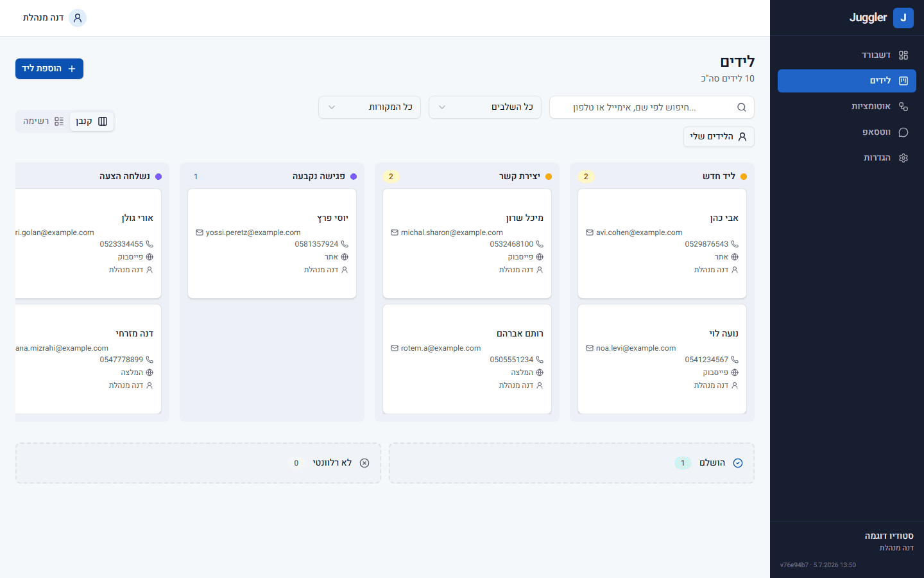Click the settings gear icon
This screenshot has height=578, width=924.
point(903,158)
